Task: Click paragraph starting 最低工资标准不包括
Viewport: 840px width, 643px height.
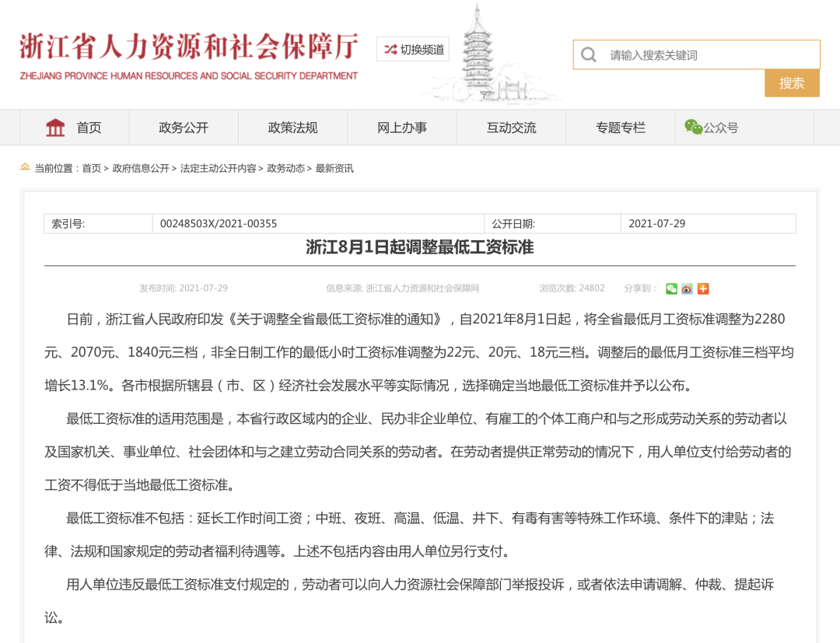Action: (420, 519)
